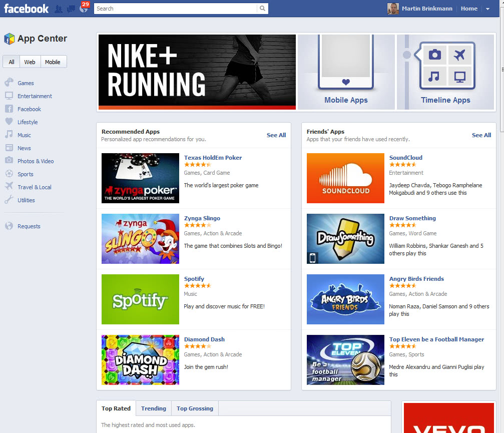
Task: Select the Web filter button
Action: click(30, 62)
